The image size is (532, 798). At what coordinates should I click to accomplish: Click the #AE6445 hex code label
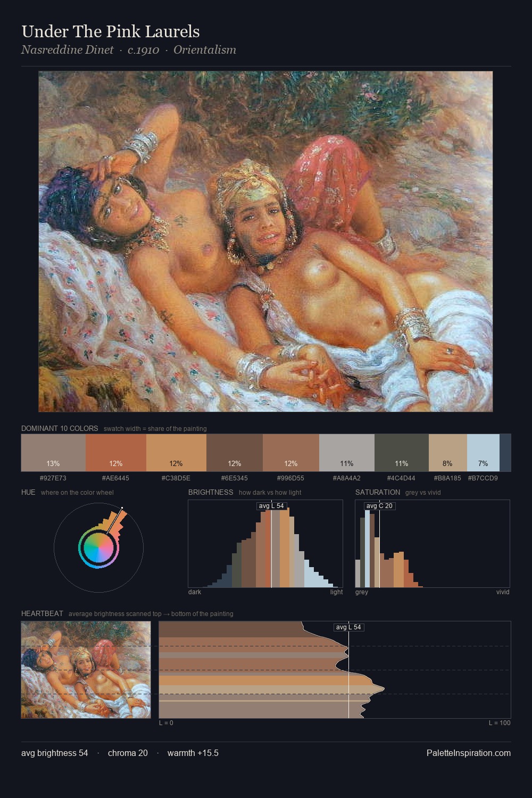pyautogui.click(x=116, y=478)
